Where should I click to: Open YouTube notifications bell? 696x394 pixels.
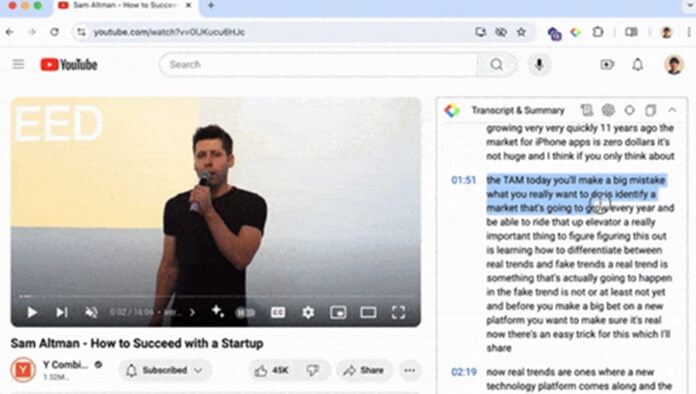(638, 64)
